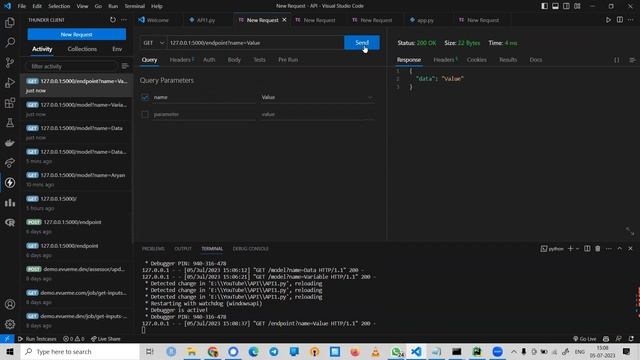Click the Windows taskbar search box
This screenshot has height=360, width=640.
coord(80,351)
